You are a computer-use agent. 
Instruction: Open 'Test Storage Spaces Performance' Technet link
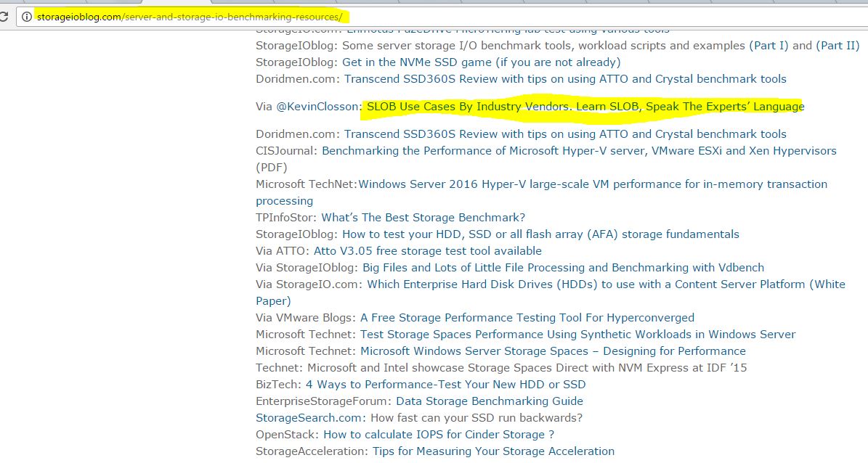577,334
